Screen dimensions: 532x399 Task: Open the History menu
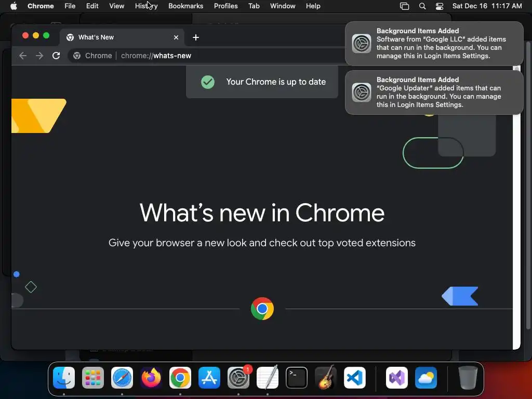click(x=146, y=6)
